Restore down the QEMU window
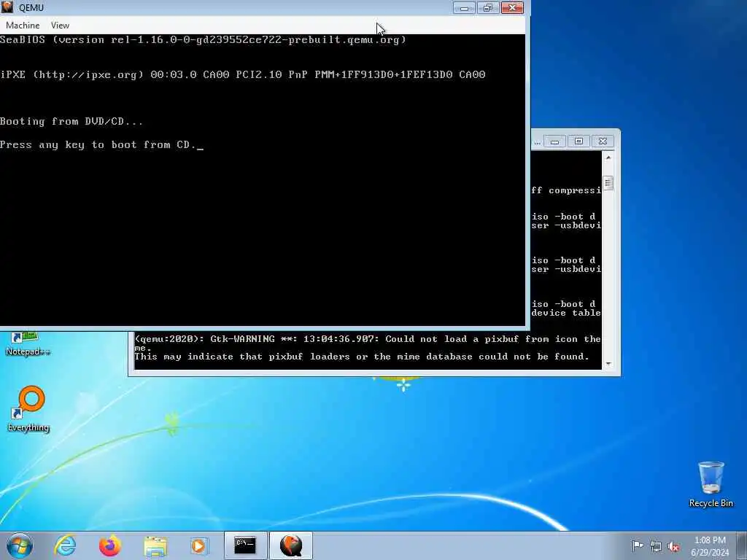Image resolution: width=747 pixels, height=560 pixels. [x=488, y=7]
